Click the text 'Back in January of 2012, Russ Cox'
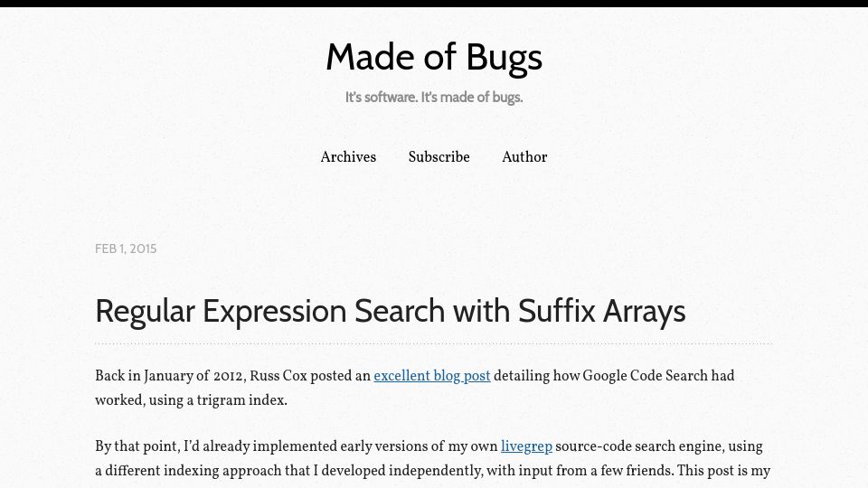 tap(201, 376)
